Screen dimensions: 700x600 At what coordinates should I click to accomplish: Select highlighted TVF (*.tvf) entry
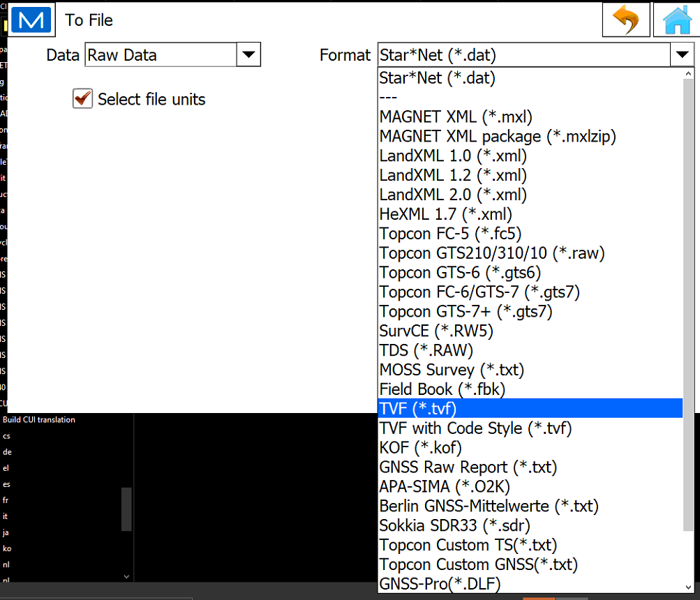pos(530,408)
